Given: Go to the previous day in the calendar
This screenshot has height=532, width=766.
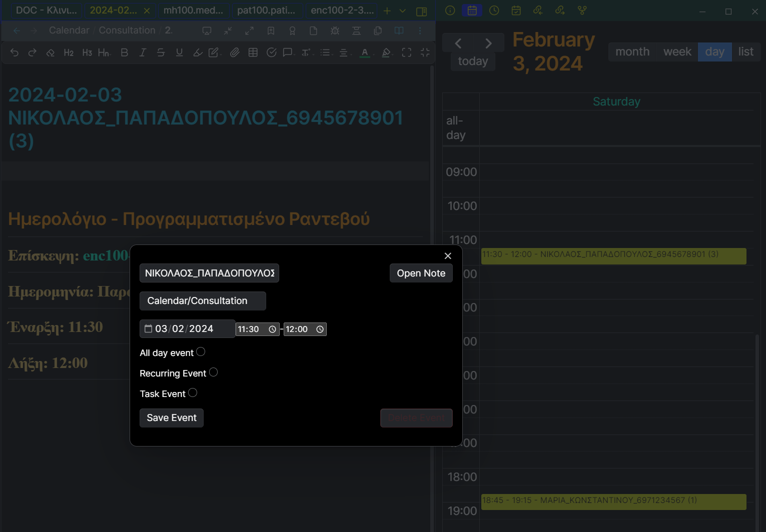Looking at the screenshot, I should click(458, 43).
